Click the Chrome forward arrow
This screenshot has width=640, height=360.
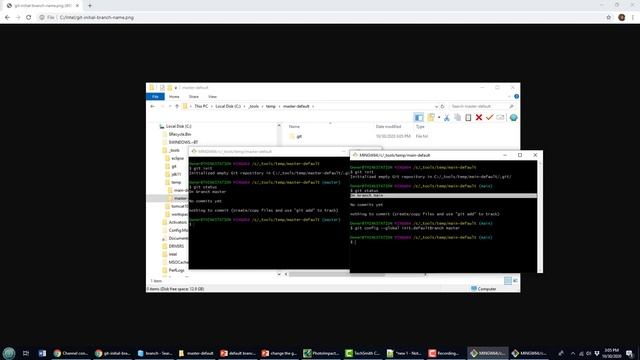18,18
